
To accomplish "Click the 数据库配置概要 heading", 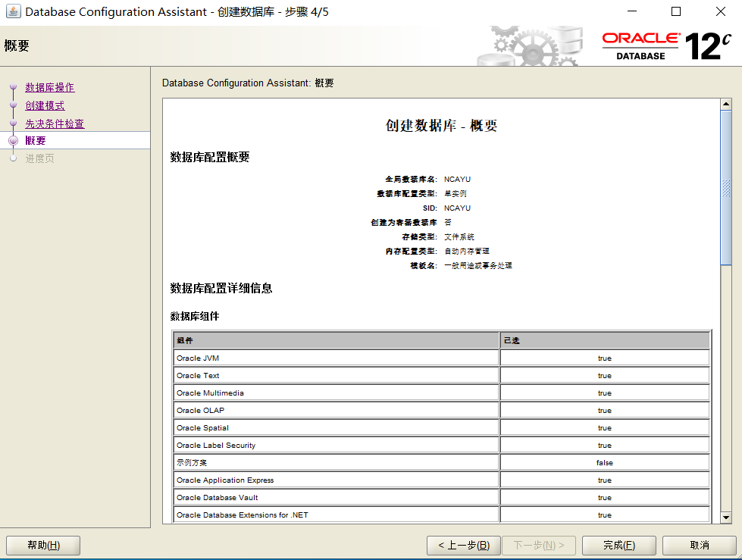I will [x=210, y=157].
